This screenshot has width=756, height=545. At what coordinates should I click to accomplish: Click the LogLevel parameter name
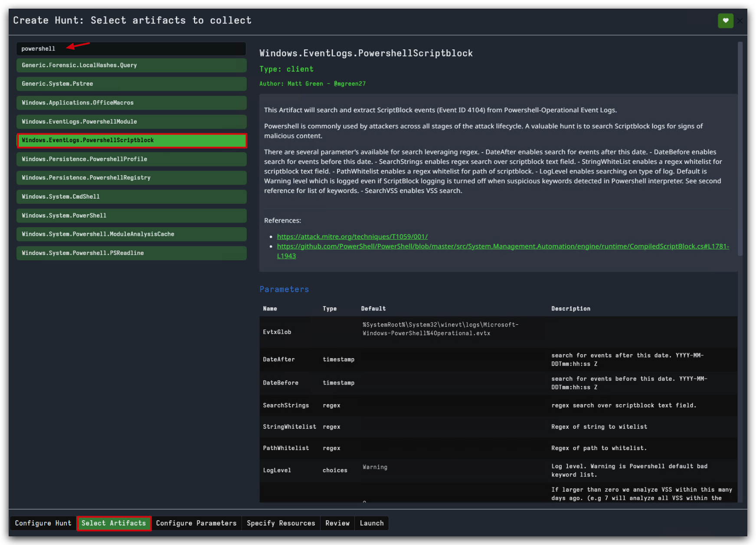[x=277, y=470]
